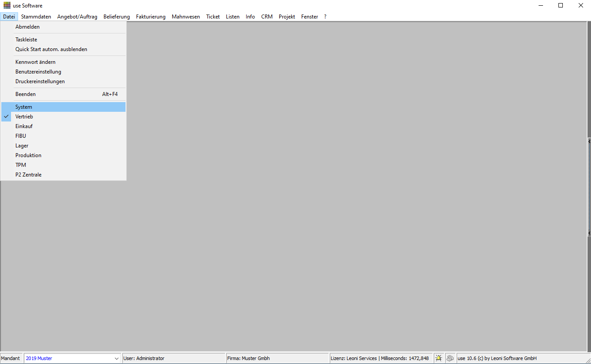Open the Info menu
The image size is (591, 364).
pos(251,17)
